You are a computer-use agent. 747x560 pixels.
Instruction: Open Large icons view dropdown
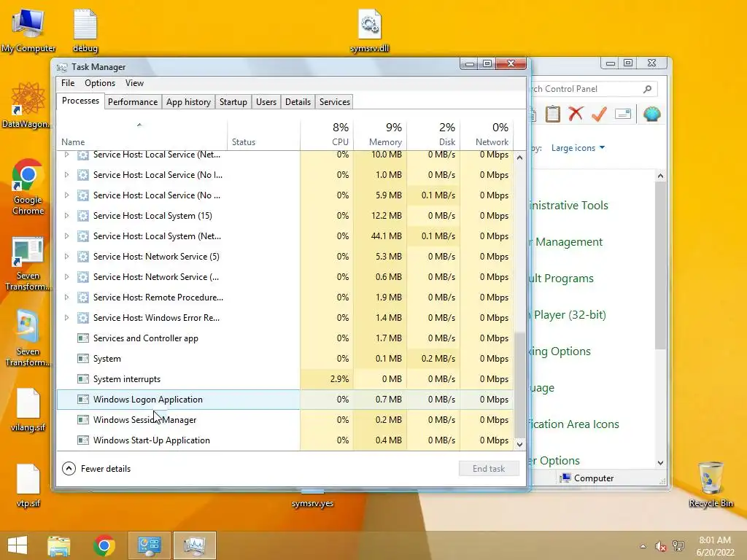pyautogui.click(x=578, y=148)
